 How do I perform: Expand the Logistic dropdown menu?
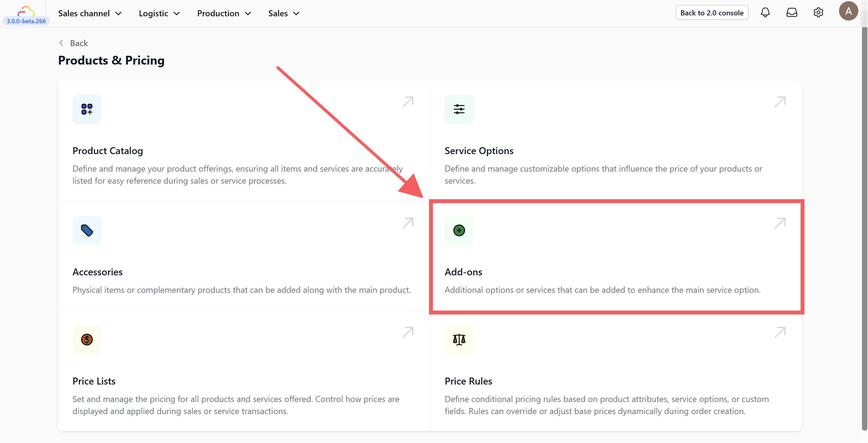point(159,14)
